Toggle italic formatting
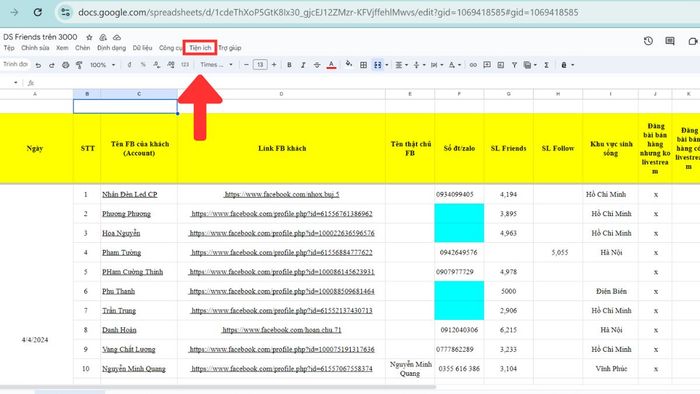Screen dimensions: 700x394 tap(303, 65)
